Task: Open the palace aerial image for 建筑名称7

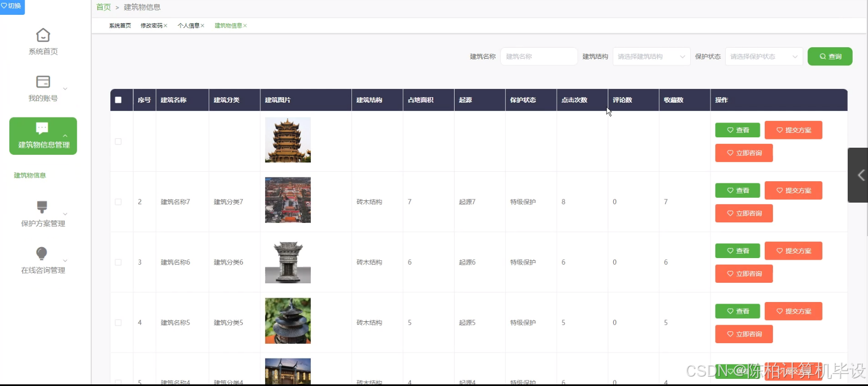Action: pos(288,200)
